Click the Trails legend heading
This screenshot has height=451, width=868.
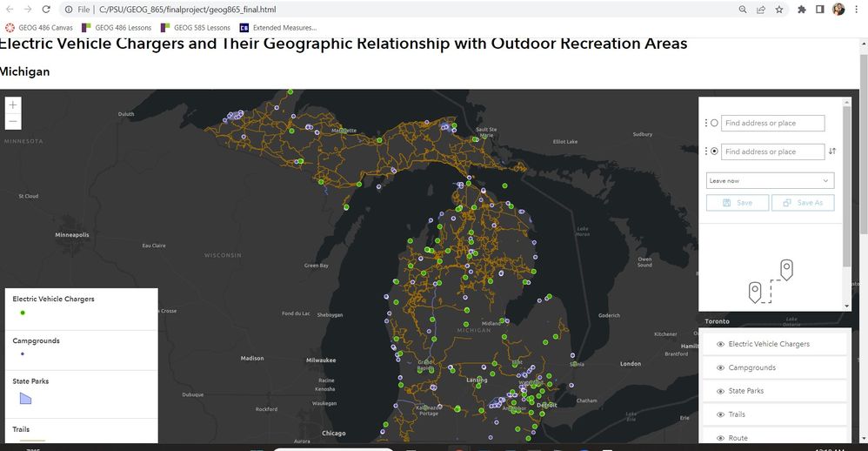[21, 429]
